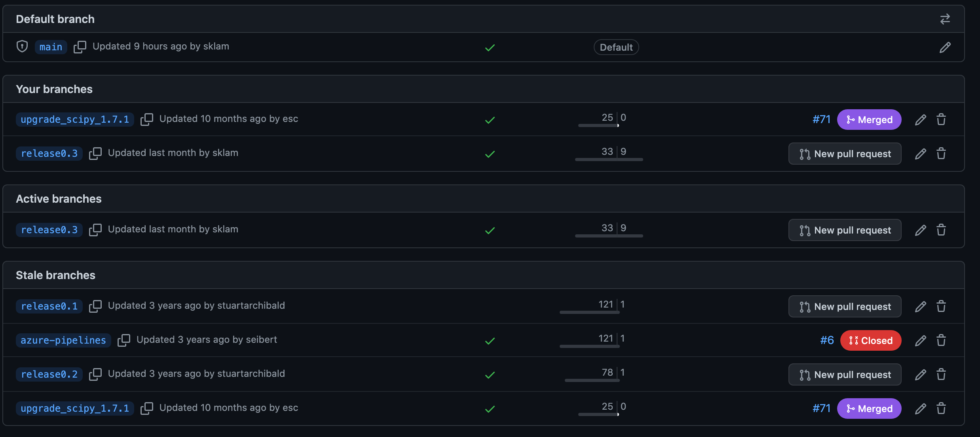This screenshot has width=980, height=437.
Task: Delete the release0.3 active branch
Action: (941, 230)
